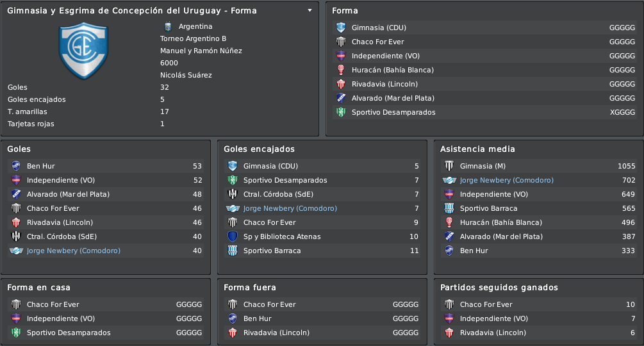Select Ben Hur in Forma fuera
644x346 pixels.
pyautogui.click(x=257, y=318)
